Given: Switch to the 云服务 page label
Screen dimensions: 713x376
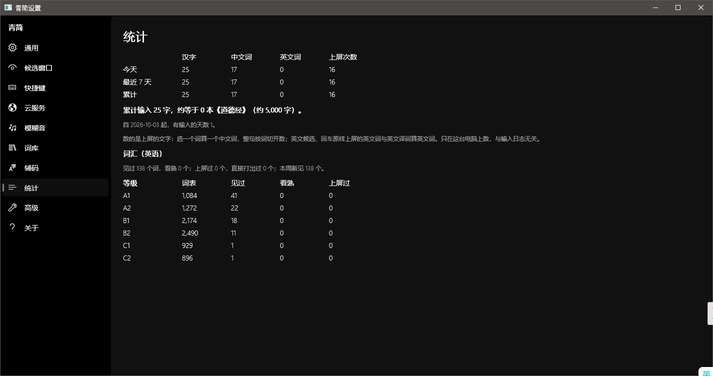Looking at the screenshot, I should 35,108.
